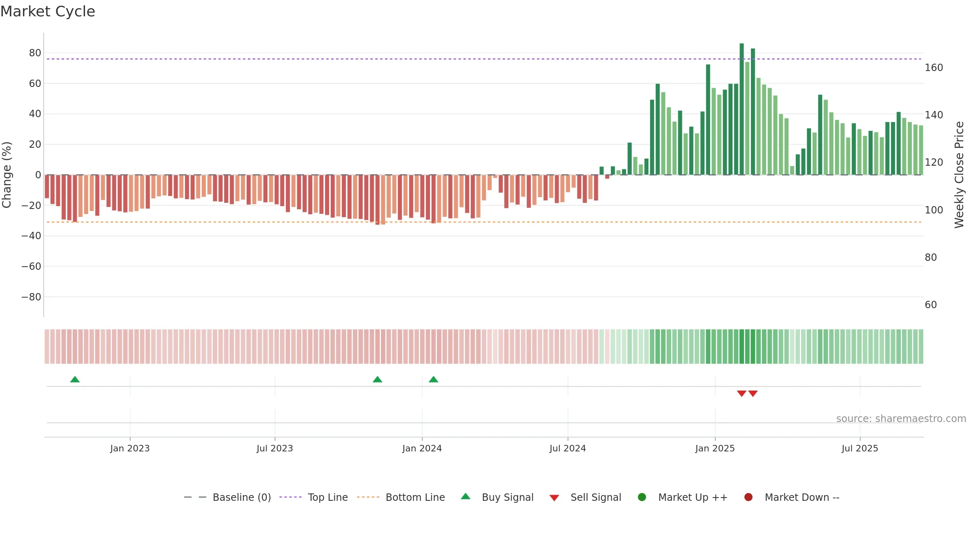Toggle the Top Line legend entry
This screenshot has width=980, height=551.
(x=314, y=497)
